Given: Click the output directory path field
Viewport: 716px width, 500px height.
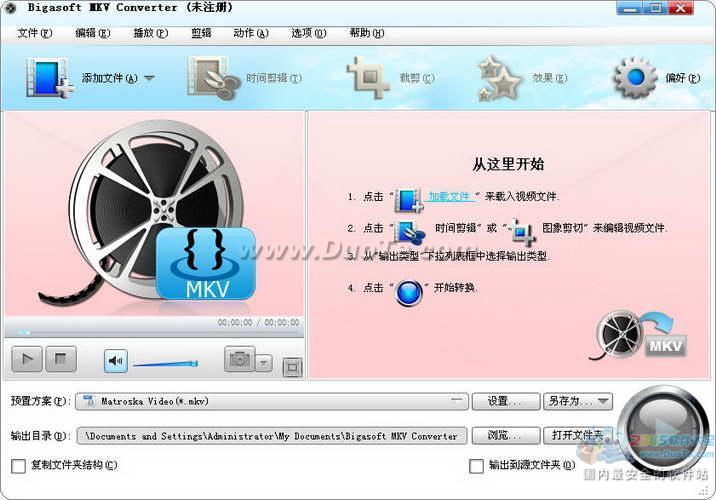Looking at the screenshot, I should pos(272,436).
